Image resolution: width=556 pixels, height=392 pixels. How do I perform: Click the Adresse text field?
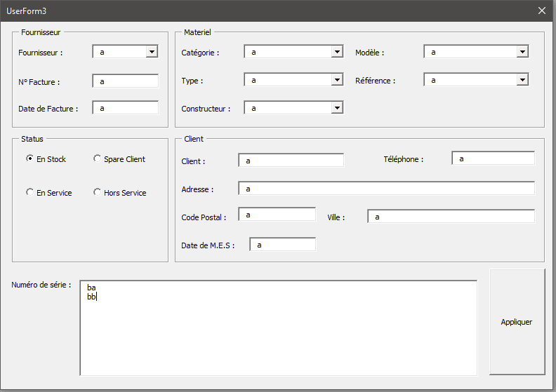tap(386, 189)
